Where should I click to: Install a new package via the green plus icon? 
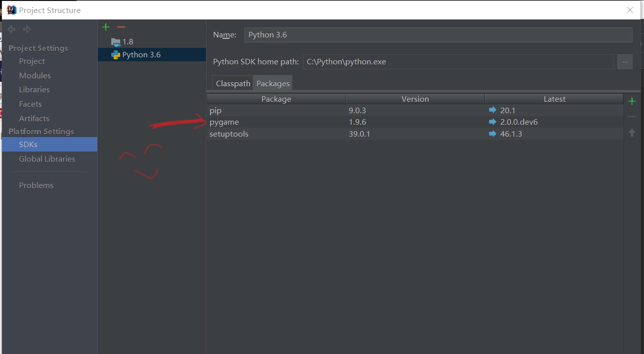(x=632, y=101)
